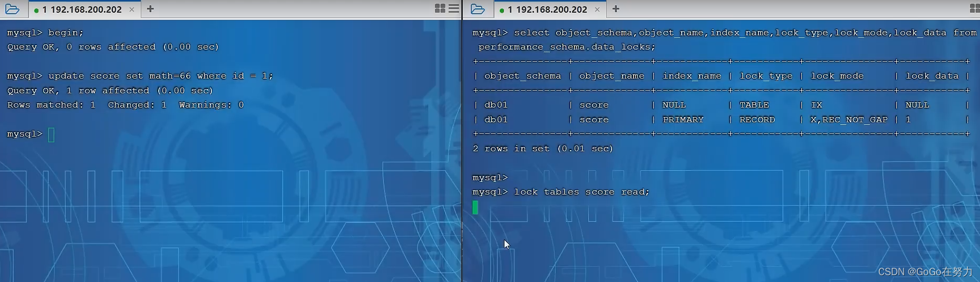Screen dimensions: 980x282
Task: Click 'score' object_name in RECORD lock row
Action: pyautogui.click(x=594, y=120)
